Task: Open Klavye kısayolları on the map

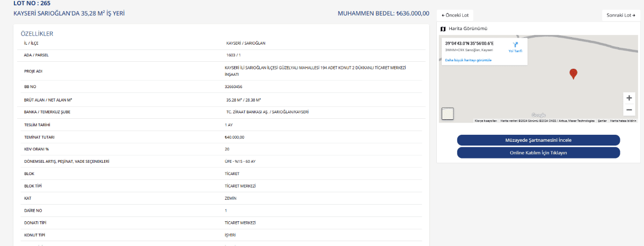Action: 486,121
